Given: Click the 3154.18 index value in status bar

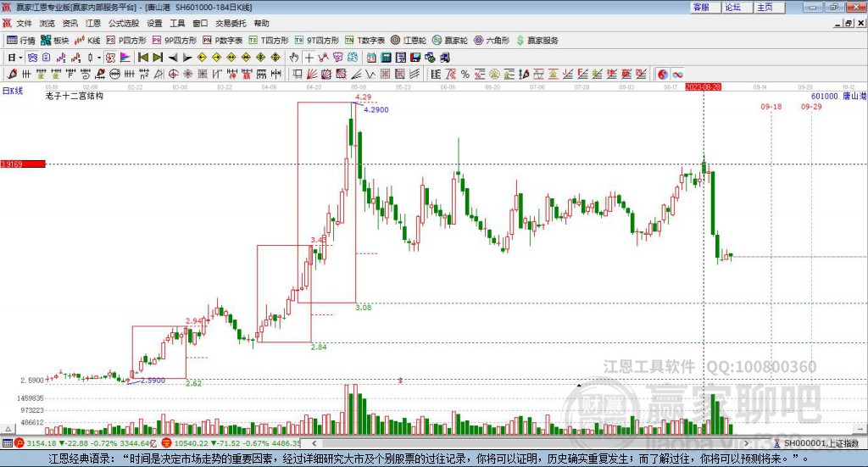Looking at the screenshot, I should (41, 443).
